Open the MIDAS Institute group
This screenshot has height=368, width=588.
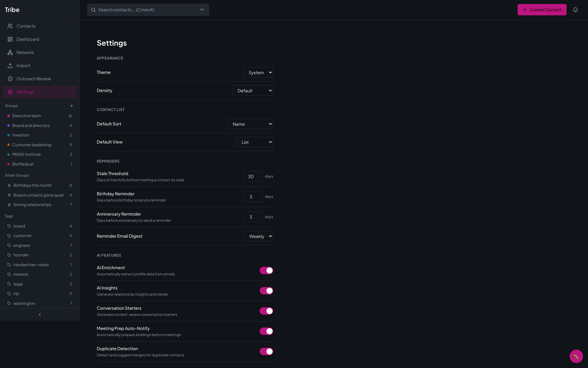(x=40, y=155)
